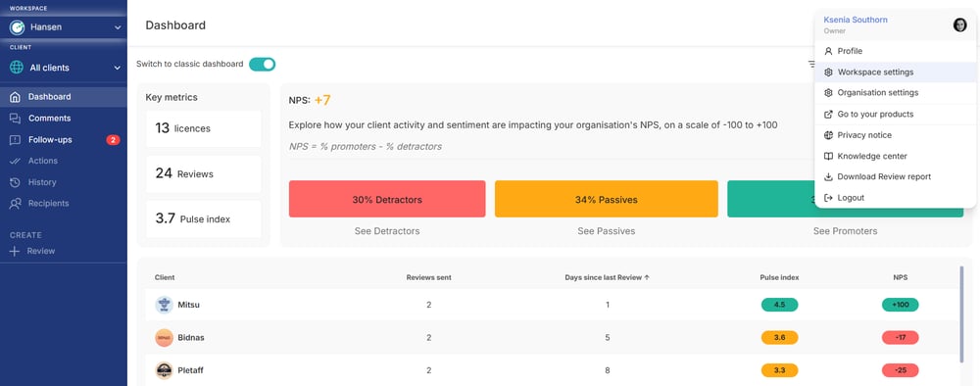Click the Pletaff client logo
Screen dimensions: 980x386
tap(164, 370)
